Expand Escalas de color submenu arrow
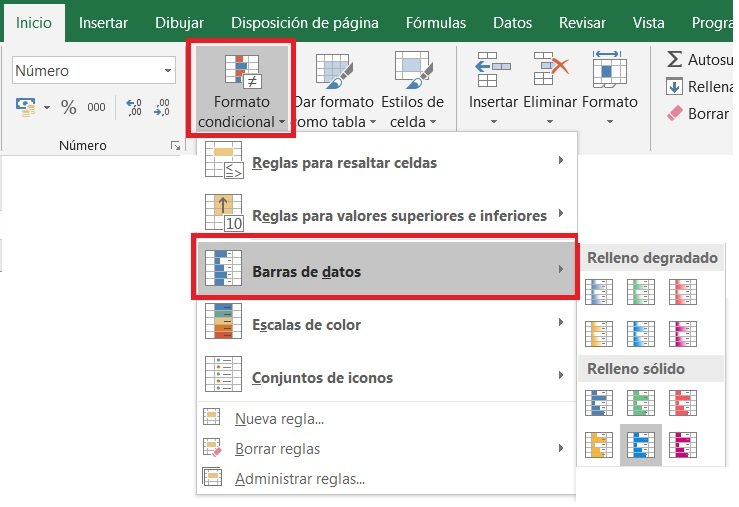 coord(560,322)
